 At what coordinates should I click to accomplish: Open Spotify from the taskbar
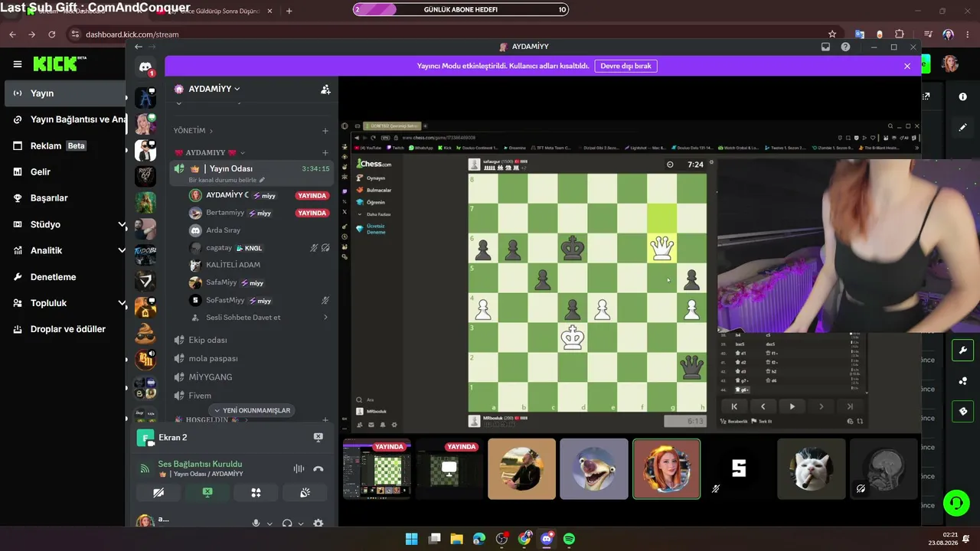coord(569,539)
